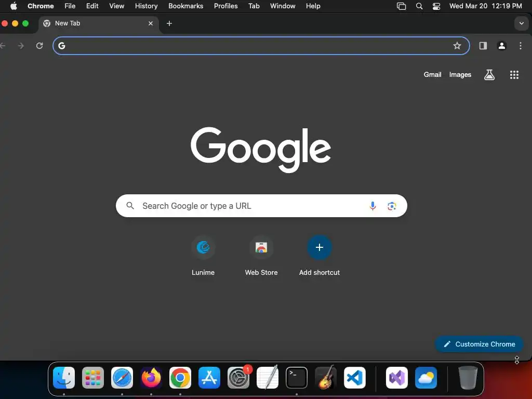Select the New Tab tab

coord(98,23)
